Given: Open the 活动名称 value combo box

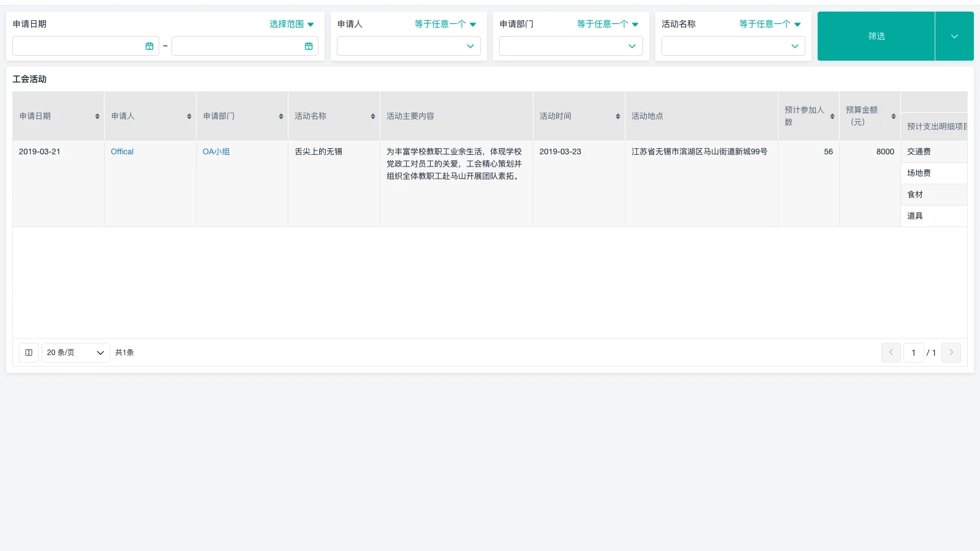Looking at the screenshot, I should pos(733,46).
